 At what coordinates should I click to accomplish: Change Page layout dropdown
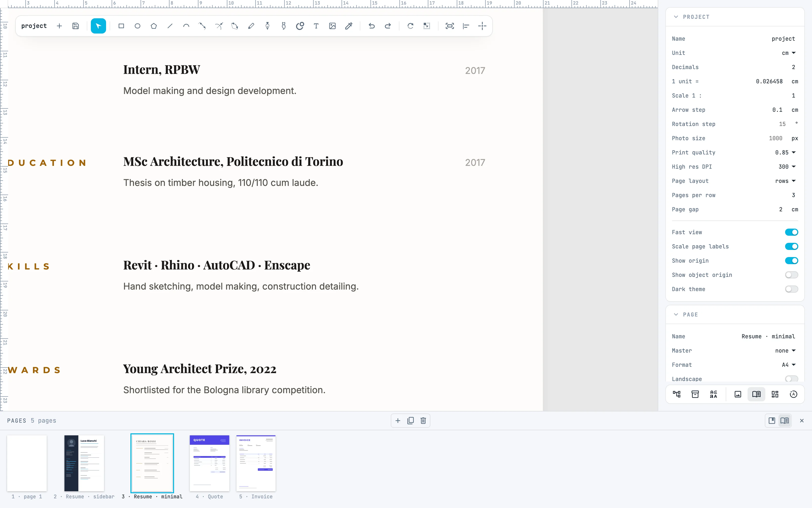point(785,181)
